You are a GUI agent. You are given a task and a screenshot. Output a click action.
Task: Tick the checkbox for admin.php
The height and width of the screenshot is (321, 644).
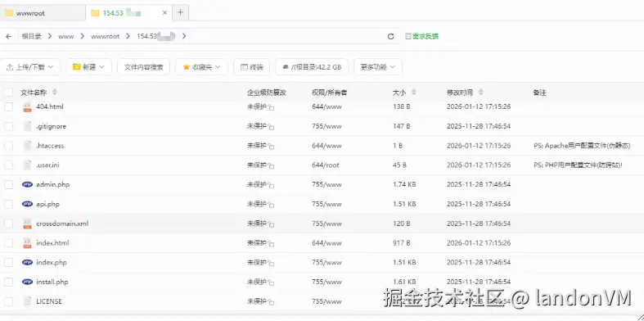point(9,184)
